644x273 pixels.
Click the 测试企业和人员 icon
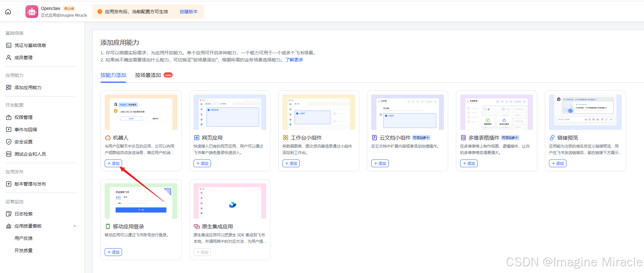[9, 154]
